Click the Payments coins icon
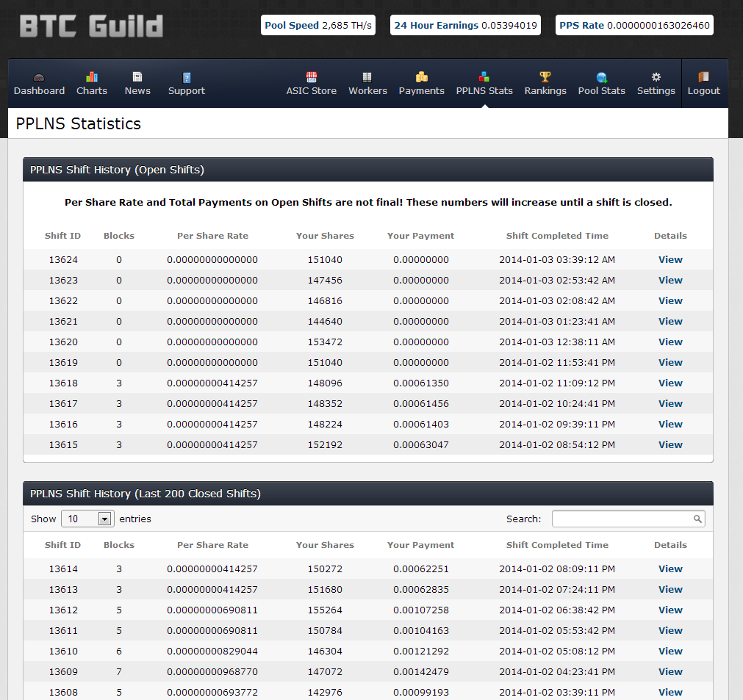 click(421, 76)
